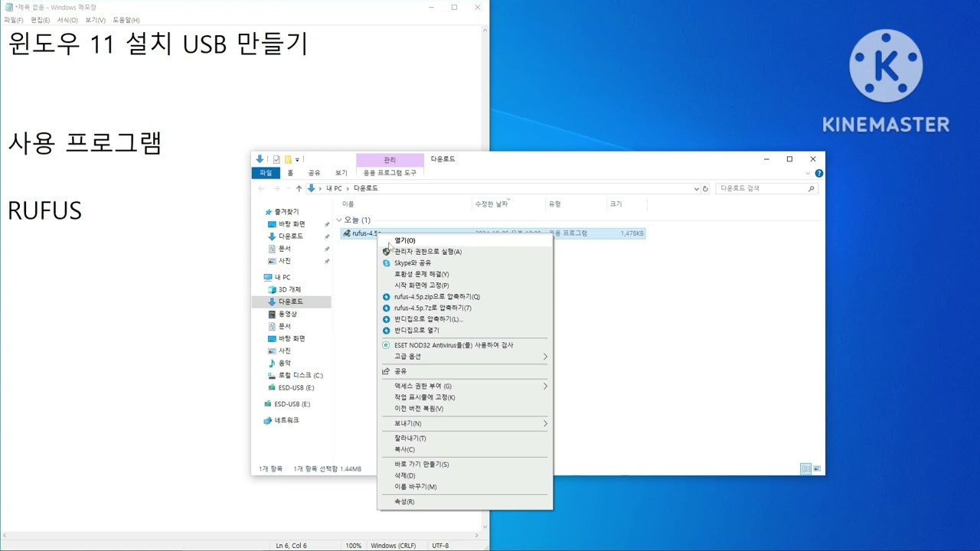Sort by 수정한 날짜 column header
The height and width of the screenshot is (551, 980).
[492, 204]
